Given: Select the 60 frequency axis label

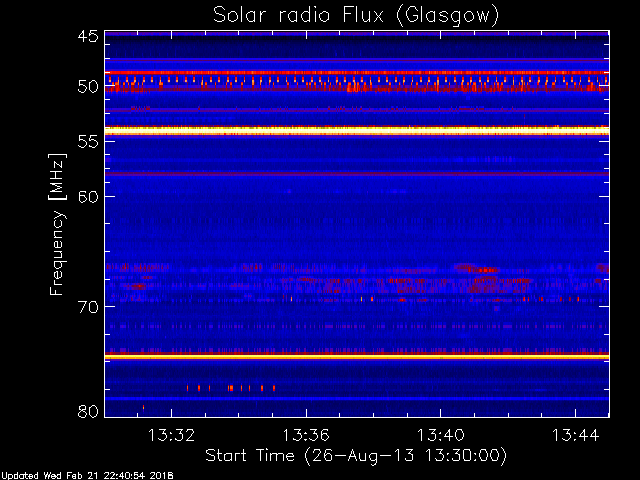Looking at the screenshot, I should pyautogui.click(x=88, y=197).
